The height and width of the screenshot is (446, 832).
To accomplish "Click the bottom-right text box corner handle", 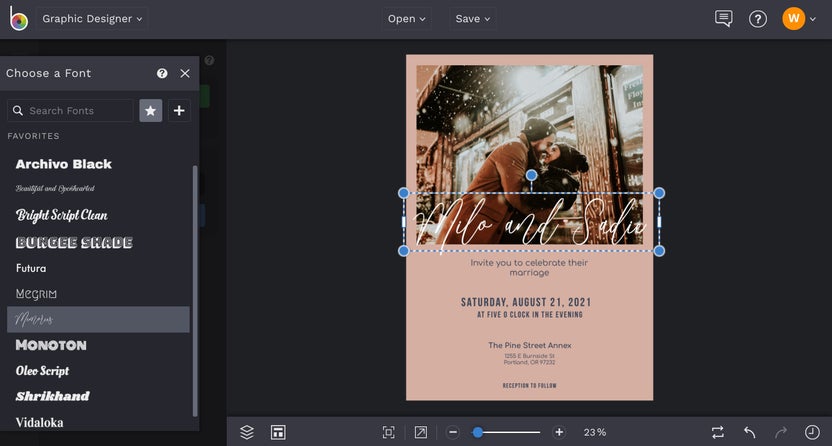I will click(x=659, y=251).
